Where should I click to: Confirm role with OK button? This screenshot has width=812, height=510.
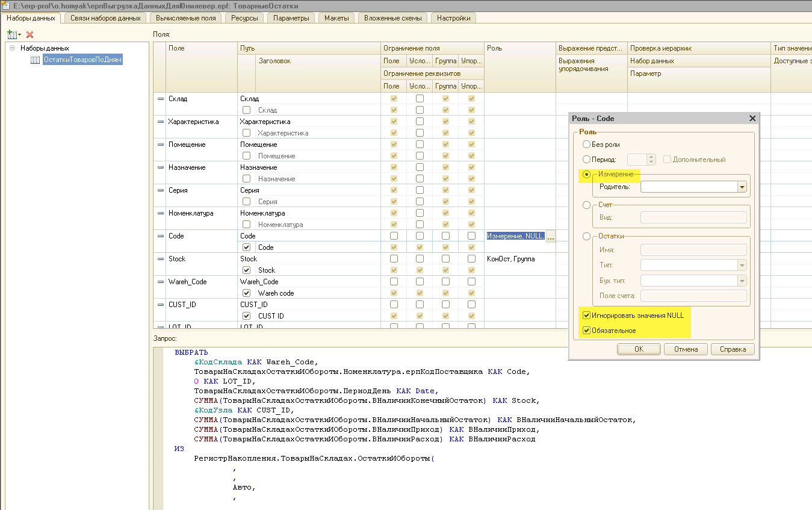[639, 349]
